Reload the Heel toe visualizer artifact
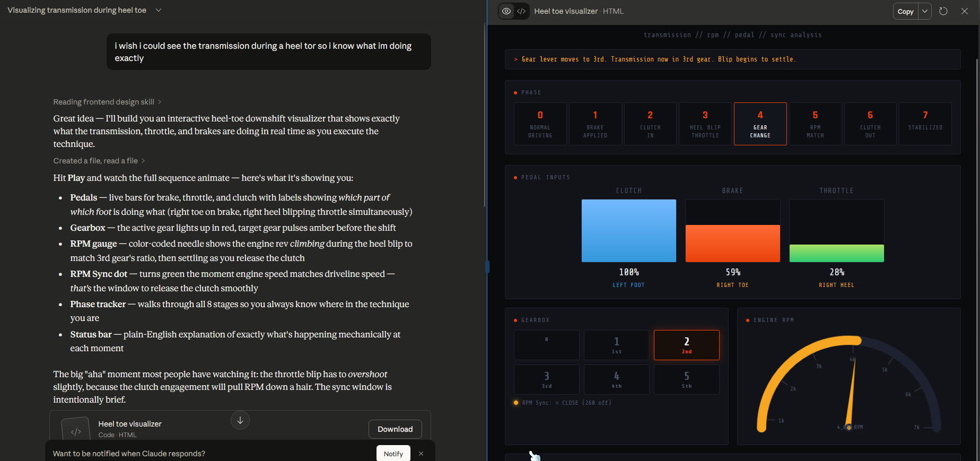This screenshot has height=461, width=980. 943,11
